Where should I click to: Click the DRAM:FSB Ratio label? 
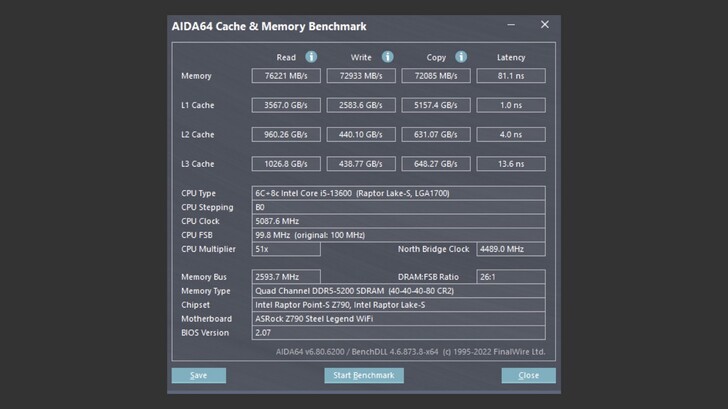tap(428, 277)
